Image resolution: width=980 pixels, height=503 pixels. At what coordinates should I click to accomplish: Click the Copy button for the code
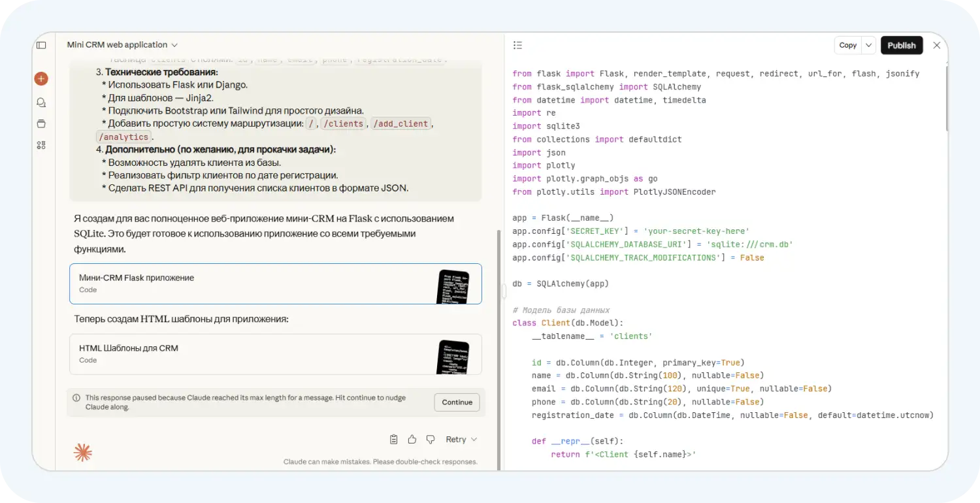click(x=847, y=45)
